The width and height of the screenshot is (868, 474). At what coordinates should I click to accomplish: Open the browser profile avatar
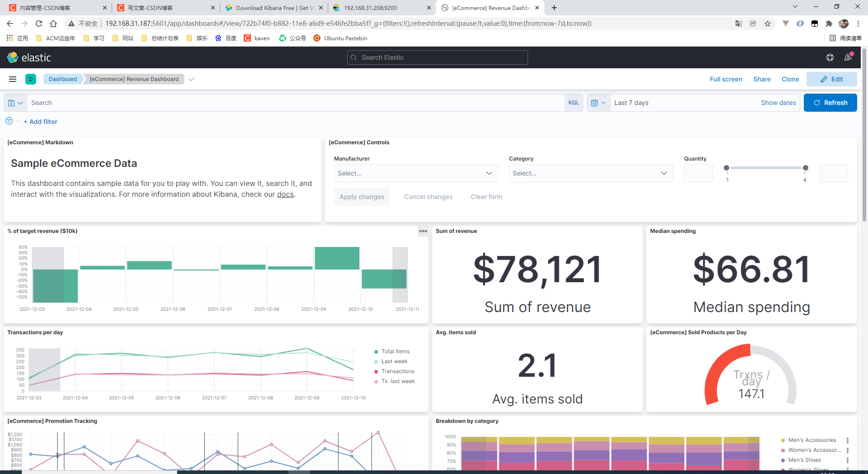844,24
